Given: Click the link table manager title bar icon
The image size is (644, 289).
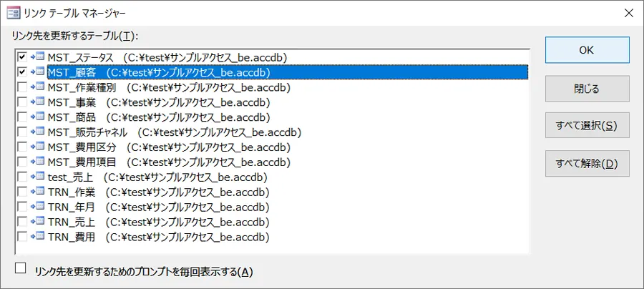Looking at the screenshot, I should point(13,13).
